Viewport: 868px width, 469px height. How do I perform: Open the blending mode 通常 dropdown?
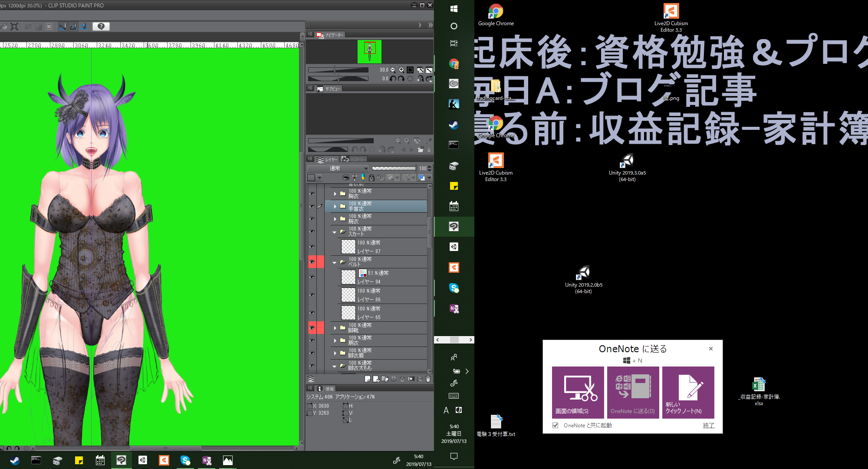click(338, 168)
